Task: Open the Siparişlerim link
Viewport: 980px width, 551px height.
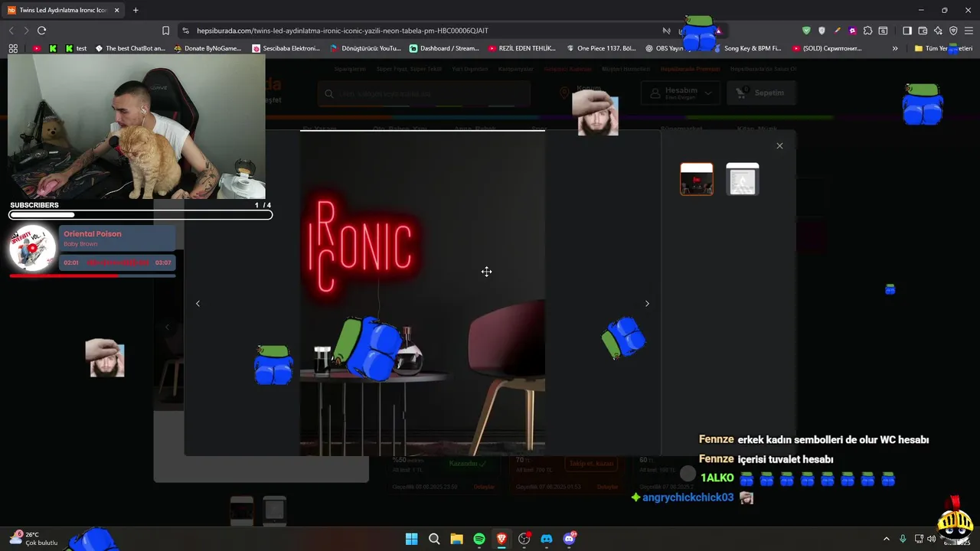Action: click(x=351, y=69)
